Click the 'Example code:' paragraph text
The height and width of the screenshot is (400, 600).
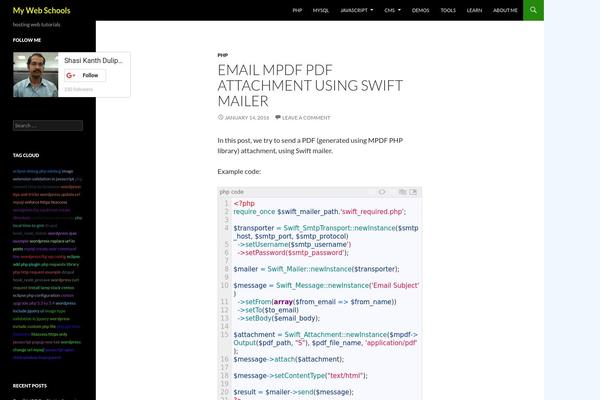click(239, 171)
